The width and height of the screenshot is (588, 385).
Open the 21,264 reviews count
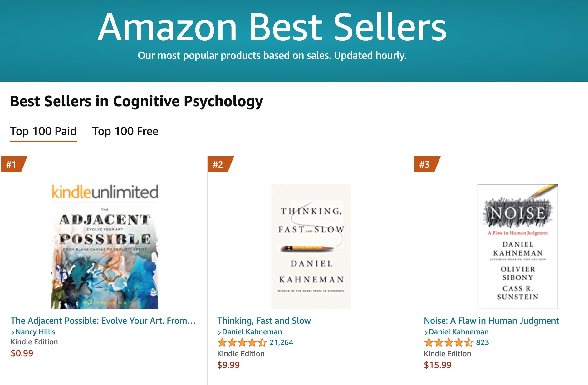point(281,342)
